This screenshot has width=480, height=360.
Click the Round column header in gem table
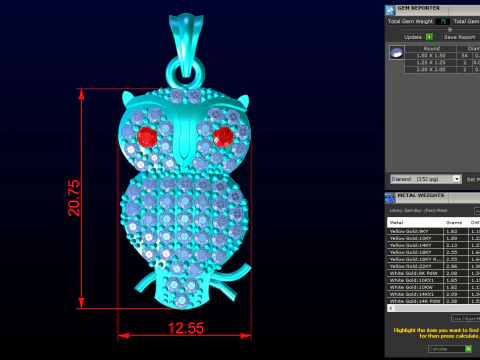[431, 49]
